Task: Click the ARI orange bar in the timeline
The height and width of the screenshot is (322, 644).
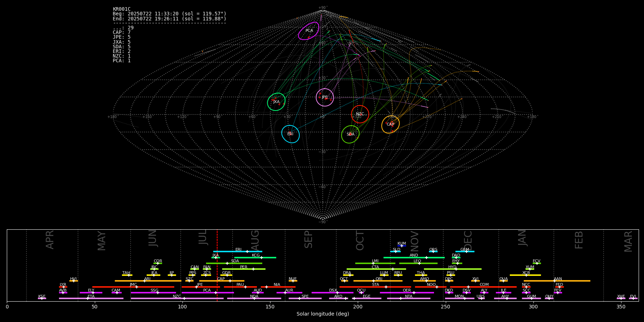Action: pyautogui.click(x=148, y=281)
